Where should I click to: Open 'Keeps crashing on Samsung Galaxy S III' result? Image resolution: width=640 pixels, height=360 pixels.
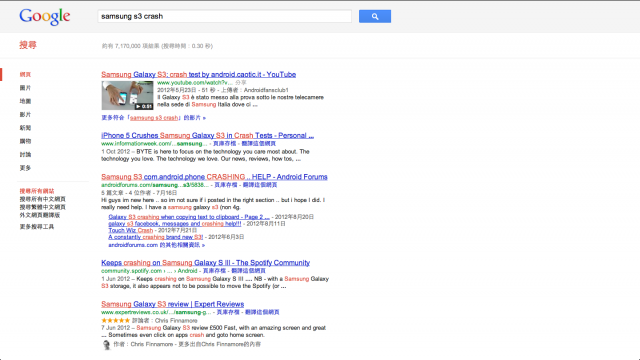click(x=205, y=263)
